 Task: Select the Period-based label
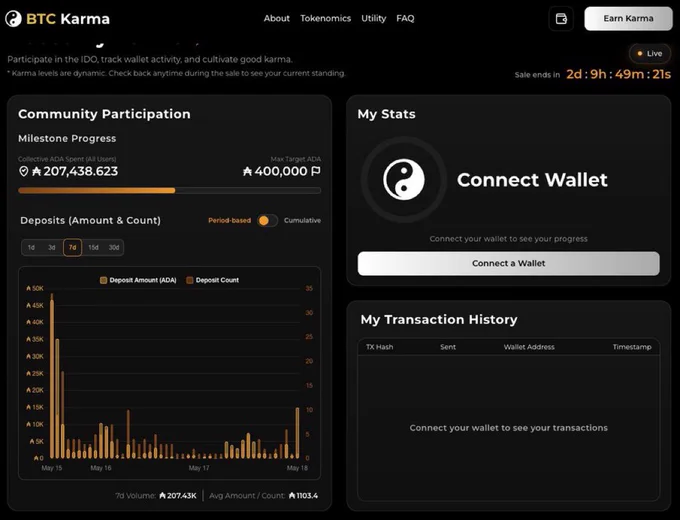[x=229, y=220]
